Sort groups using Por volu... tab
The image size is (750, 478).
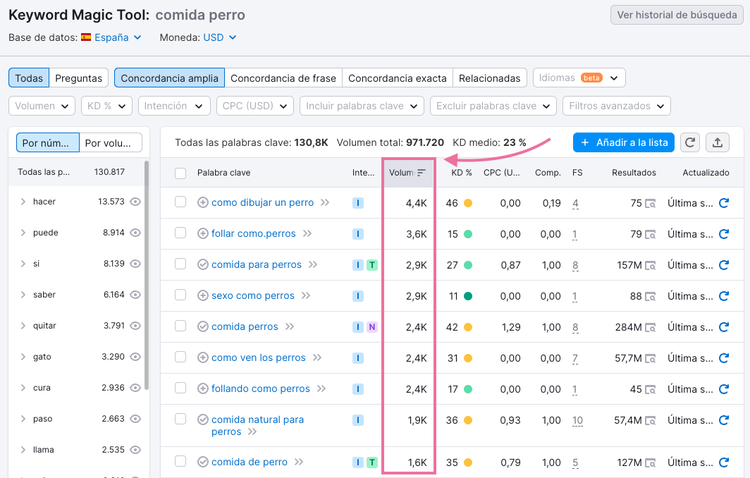click(x=110, y=143)
